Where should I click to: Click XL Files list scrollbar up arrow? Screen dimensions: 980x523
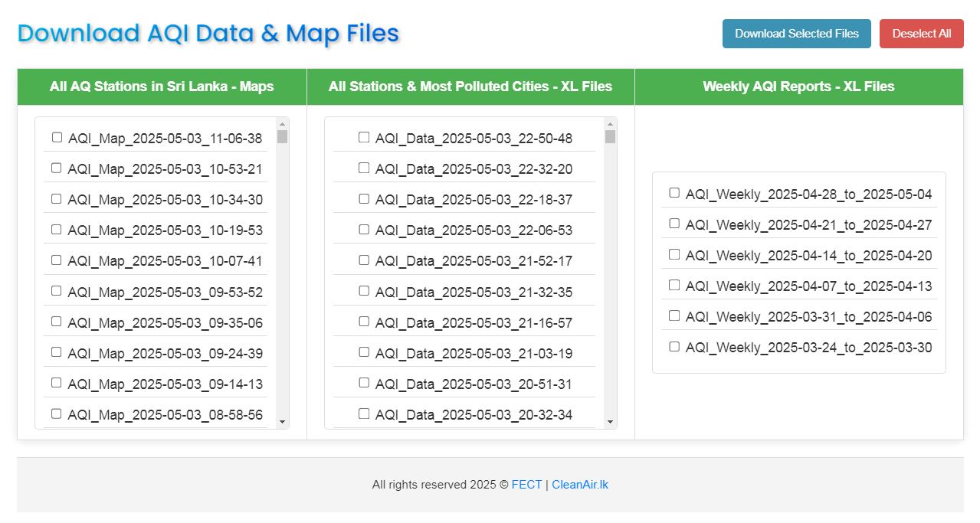pyautogui.click(x=610, y=123)
